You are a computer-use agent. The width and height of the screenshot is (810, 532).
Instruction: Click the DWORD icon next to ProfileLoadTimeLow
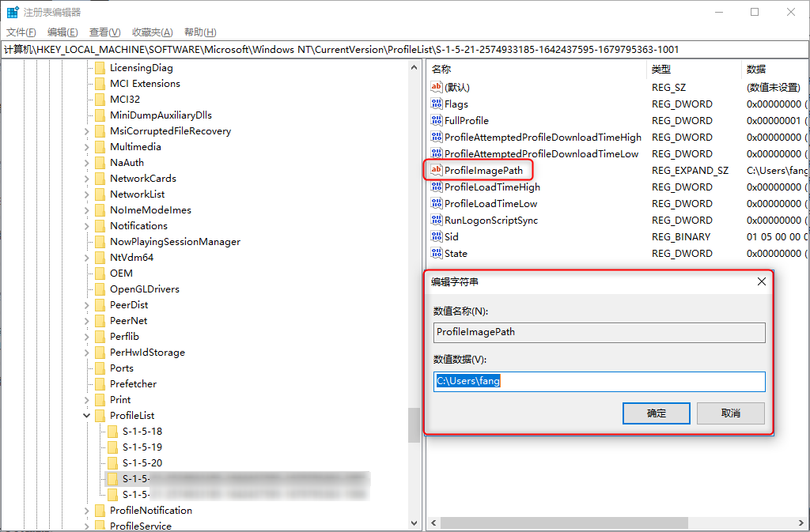coord(437,203)
